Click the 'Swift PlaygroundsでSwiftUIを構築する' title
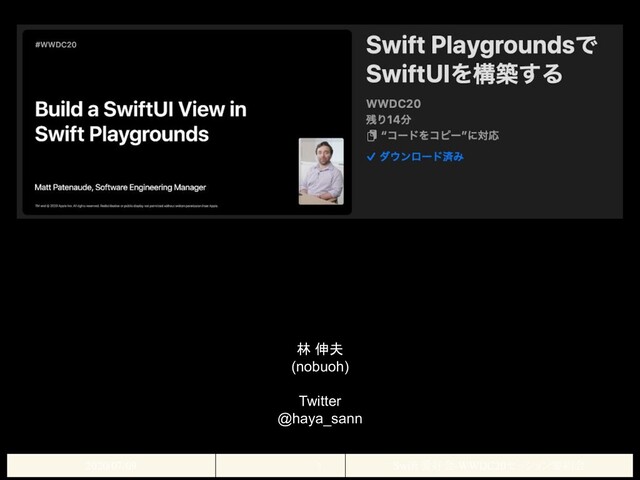 [481, 59]
